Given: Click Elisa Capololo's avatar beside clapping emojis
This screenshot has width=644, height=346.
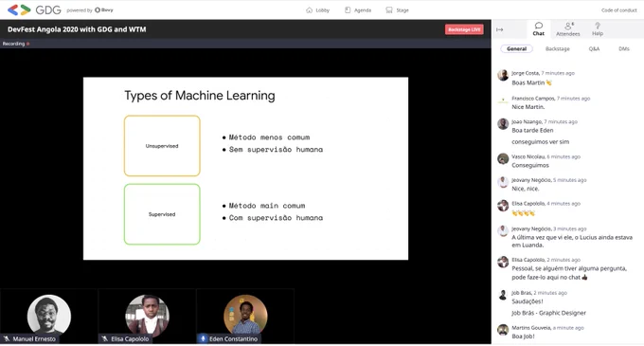Looking at the screenshot, I should click(x=503, y=206).
